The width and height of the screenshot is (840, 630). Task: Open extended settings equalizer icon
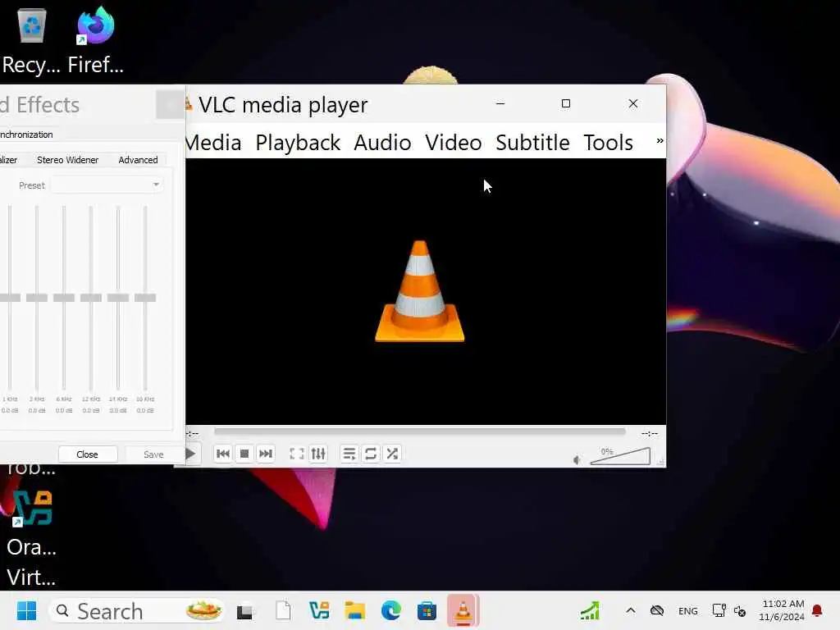coord(318,454)
